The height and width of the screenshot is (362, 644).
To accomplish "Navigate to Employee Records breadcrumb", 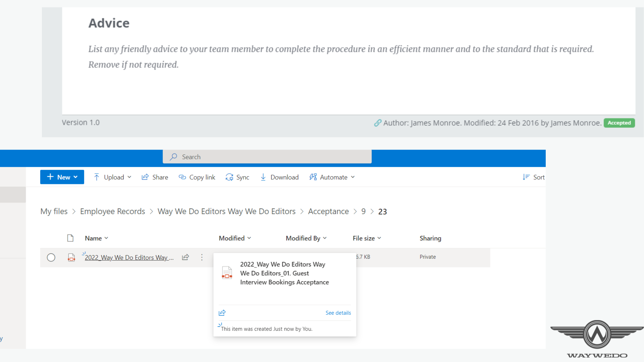I will [112, 212].
